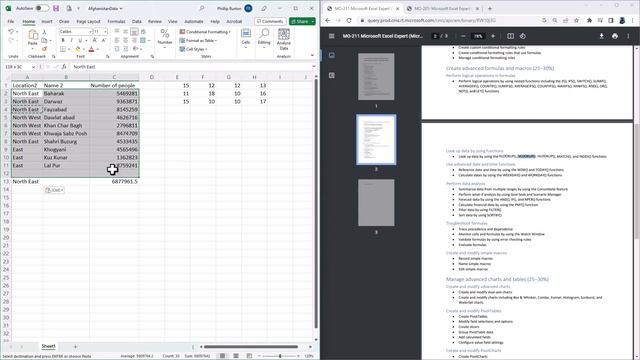Open Cell Styles dropdown

click(x=193, y=49)
